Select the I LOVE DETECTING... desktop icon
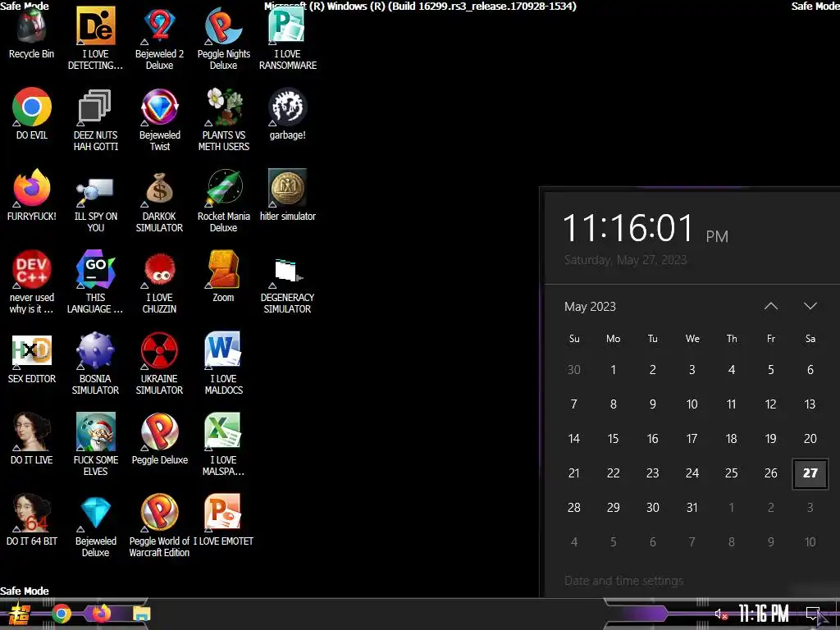The width and height of the screenshot is (840, 630). pos(95,25)
